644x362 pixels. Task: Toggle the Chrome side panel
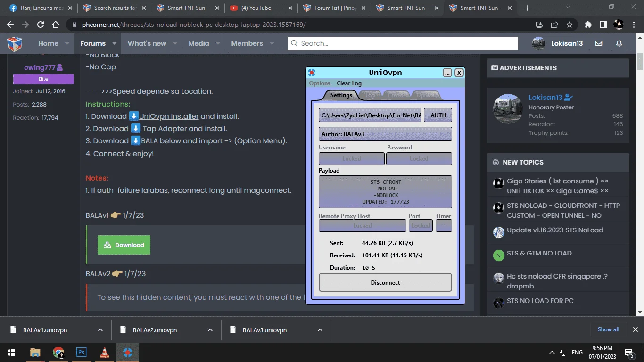tap(603, 25)
